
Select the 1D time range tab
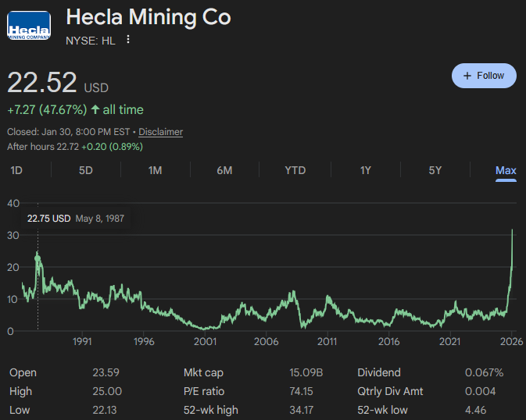(x=16, y=170)
